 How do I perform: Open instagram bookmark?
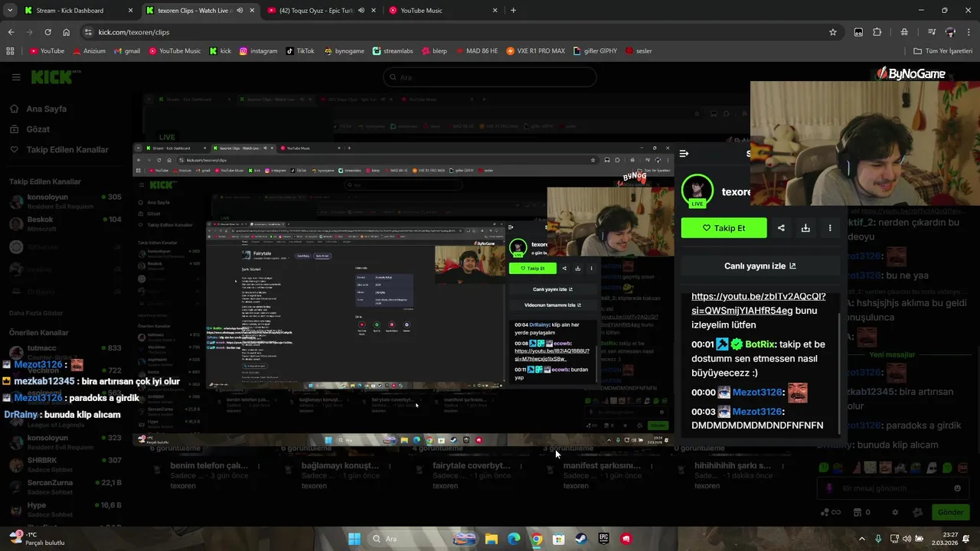coord(258,51)
